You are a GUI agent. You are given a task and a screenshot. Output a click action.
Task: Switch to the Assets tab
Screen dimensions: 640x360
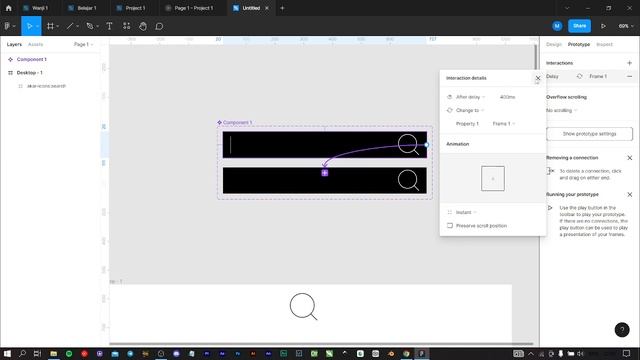click(36, 44)
